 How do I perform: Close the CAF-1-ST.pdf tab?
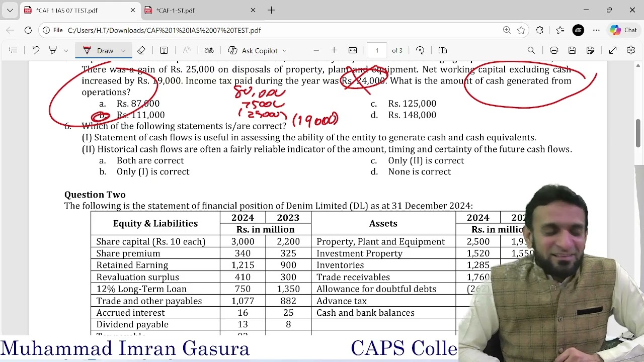pos(253,10)
